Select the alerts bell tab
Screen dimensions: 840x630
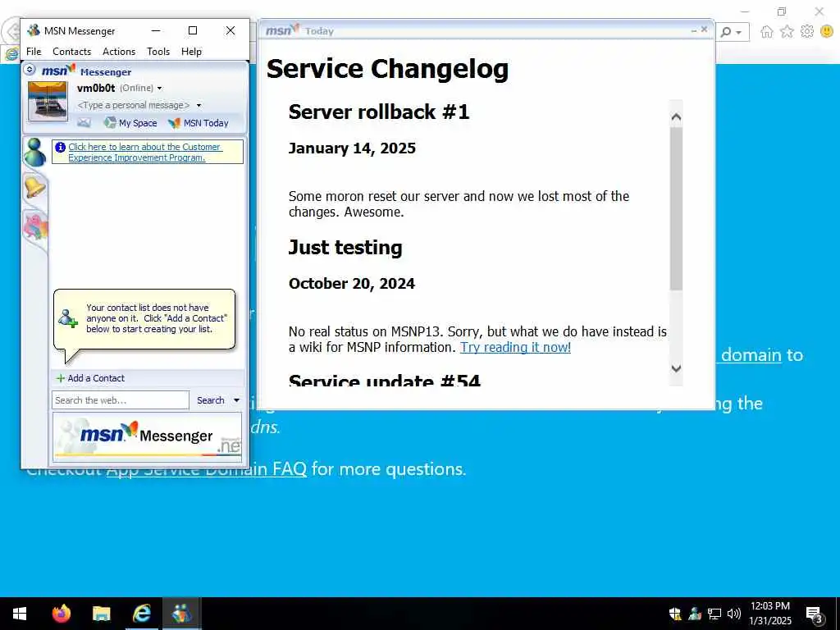pos(34,187)
